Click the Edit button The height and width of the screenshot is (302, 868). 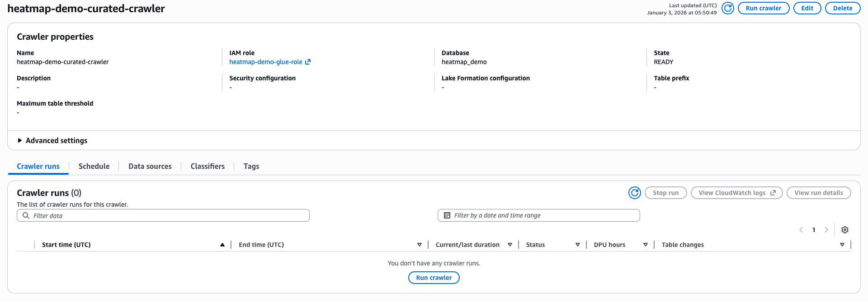807,8
